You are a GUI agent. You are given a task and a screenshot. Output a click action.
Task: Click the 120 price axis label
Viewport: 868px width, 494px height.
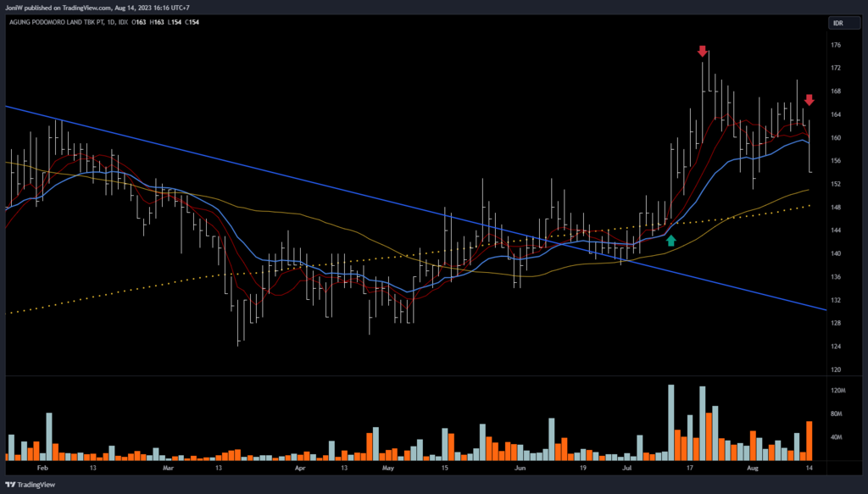point(836,369)
